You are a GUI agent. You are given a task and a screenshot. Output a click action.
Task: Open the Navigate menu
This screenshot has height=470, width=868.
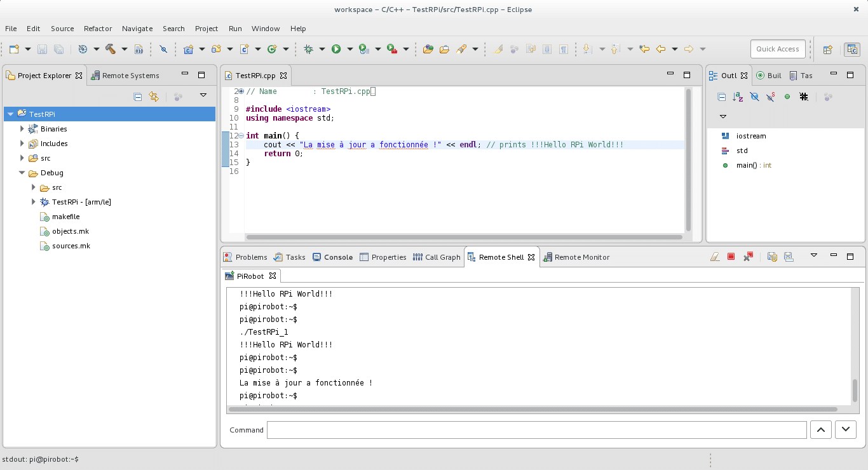coord(137,29)
